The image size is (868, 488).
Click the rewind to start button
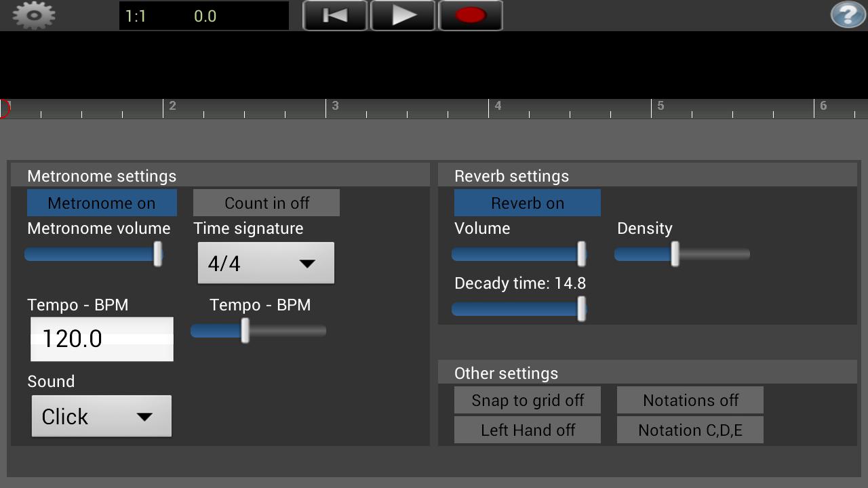(335, 16)
